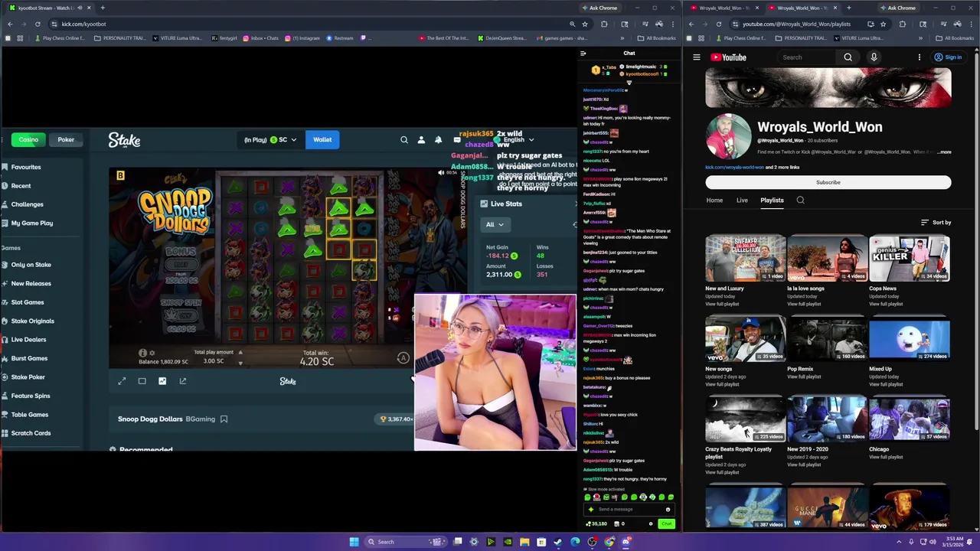Open My Game Play in sidebar
The image size is (980, 551).
click(x=31, y=223)
